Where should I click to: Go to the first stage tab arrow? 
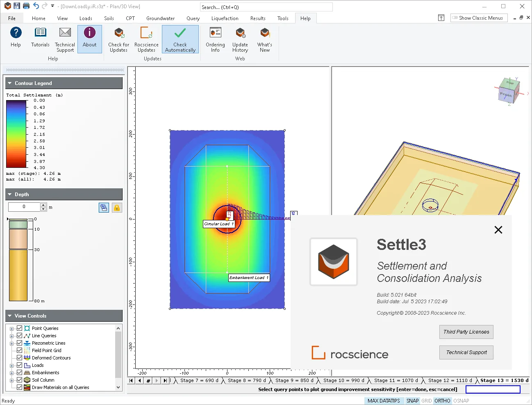click(131, 380)
